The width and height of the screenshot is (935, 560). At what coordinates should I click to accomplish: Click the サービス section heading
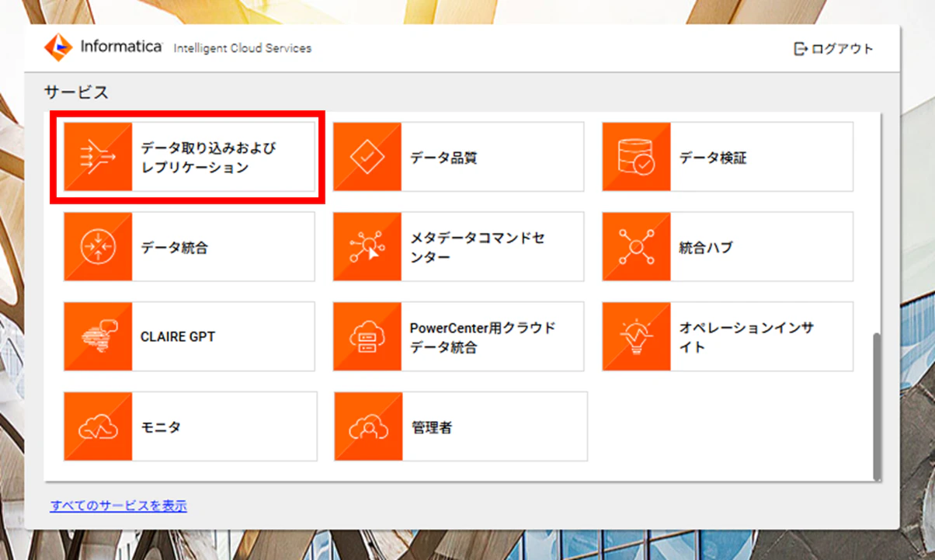[x=76, y=92]
